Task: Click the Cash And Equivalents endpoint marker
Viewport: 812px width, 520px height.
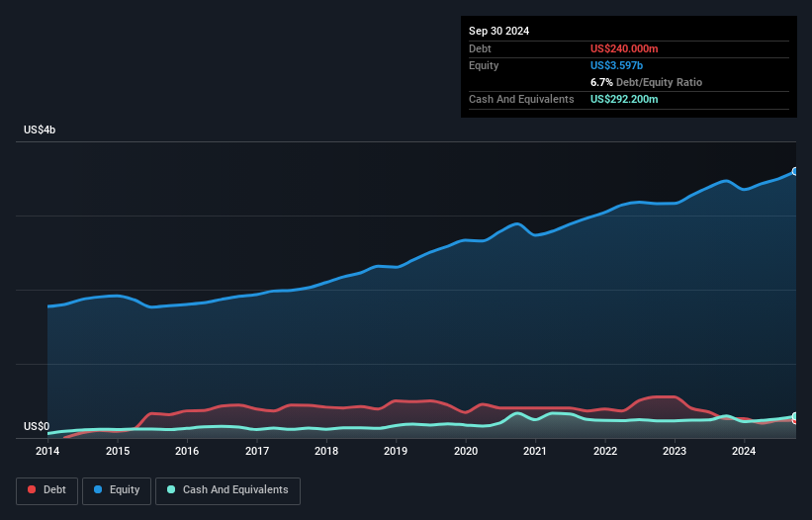Action: (795, 416)
